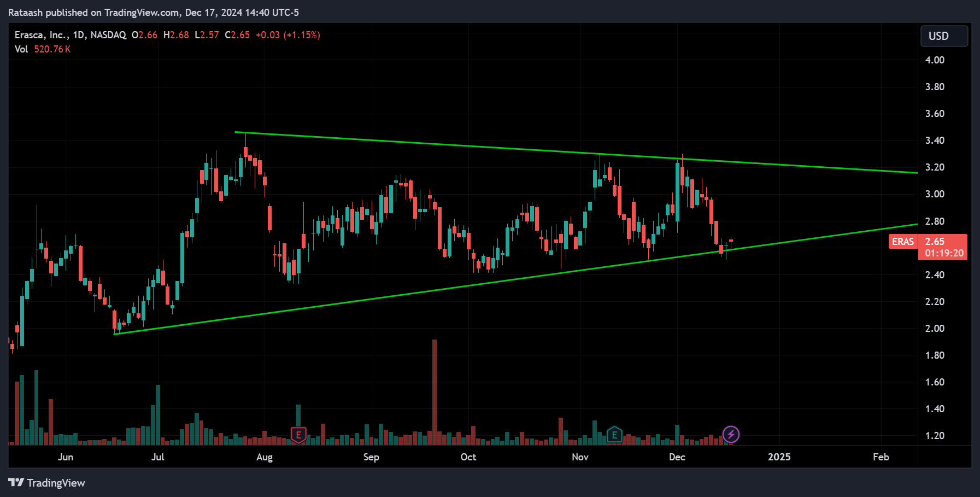Screen dimensions: 980x497
Task: Click the 01:19:20 countdown timer
Action: tap(944, 254)
